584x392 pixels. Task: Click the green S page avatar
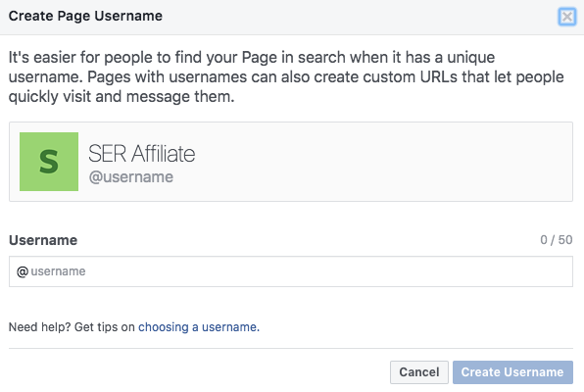pyautogui.click(x=49, y=162)
